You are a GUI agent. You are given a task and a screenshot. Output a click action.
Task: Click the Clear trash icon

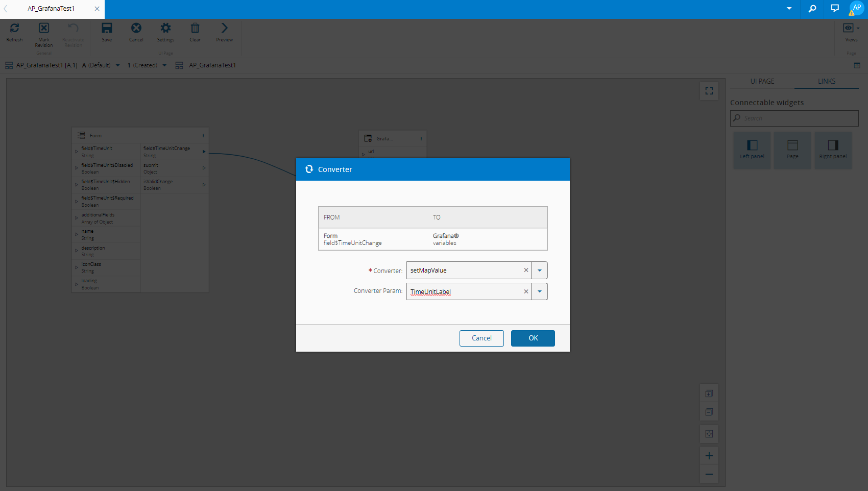(195, 29)
